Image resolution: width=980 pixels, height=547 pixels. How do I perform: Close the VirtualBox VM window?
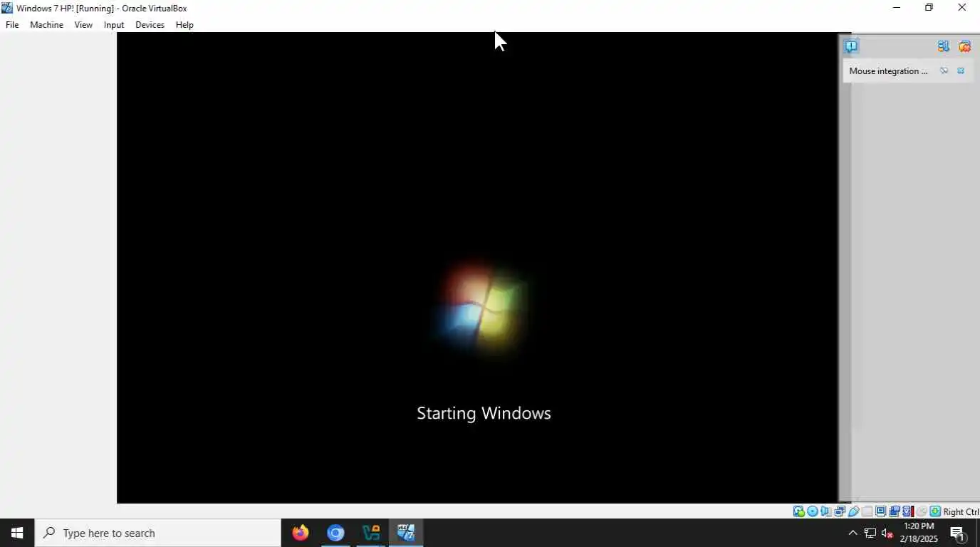[961, 8]
